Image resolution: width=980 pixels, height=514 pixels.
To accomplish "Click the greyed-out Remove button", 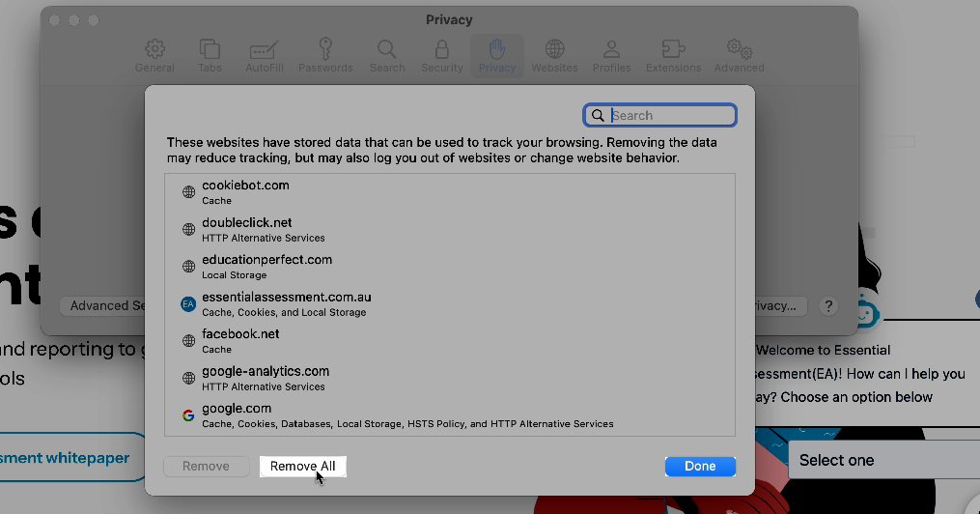I will pyautogui.click(x=206, y=466).
